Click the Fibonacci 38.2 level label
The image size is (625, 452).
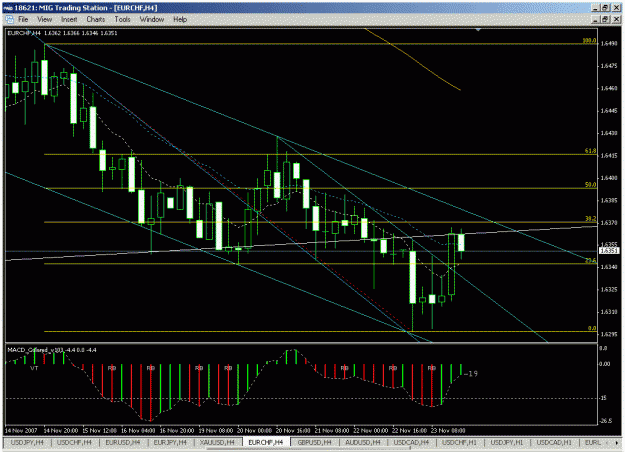click(590, 219)
